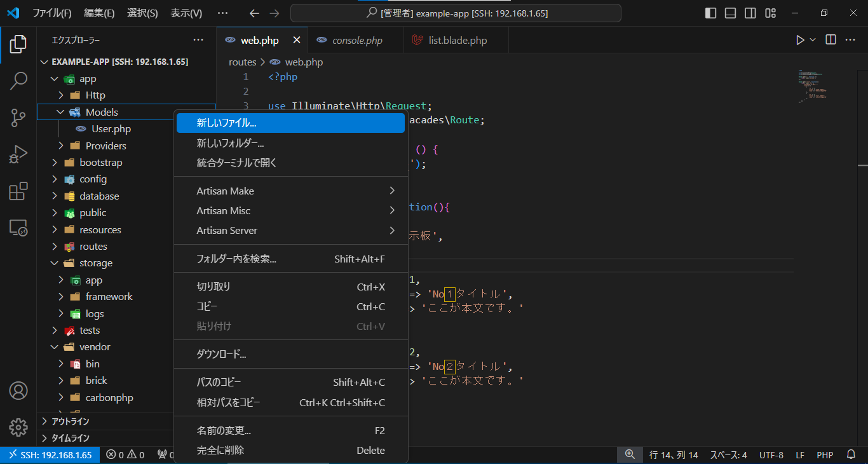
Task: Click the explorer more actions ellipsis
Action: pos(198,40)
